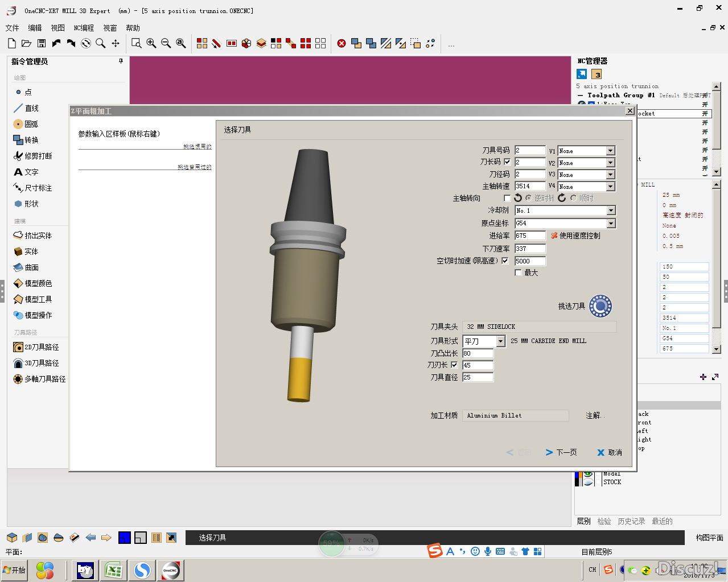Click the Windows 开始 start button
Viewport: 728px width, 582px height.
coord(14,570)
